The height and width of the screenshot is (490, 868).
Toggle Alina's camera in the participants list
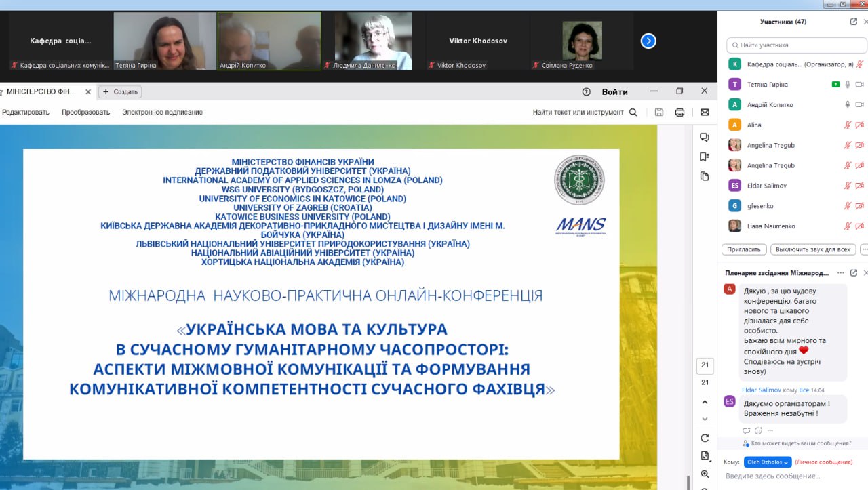pos(860,125)
